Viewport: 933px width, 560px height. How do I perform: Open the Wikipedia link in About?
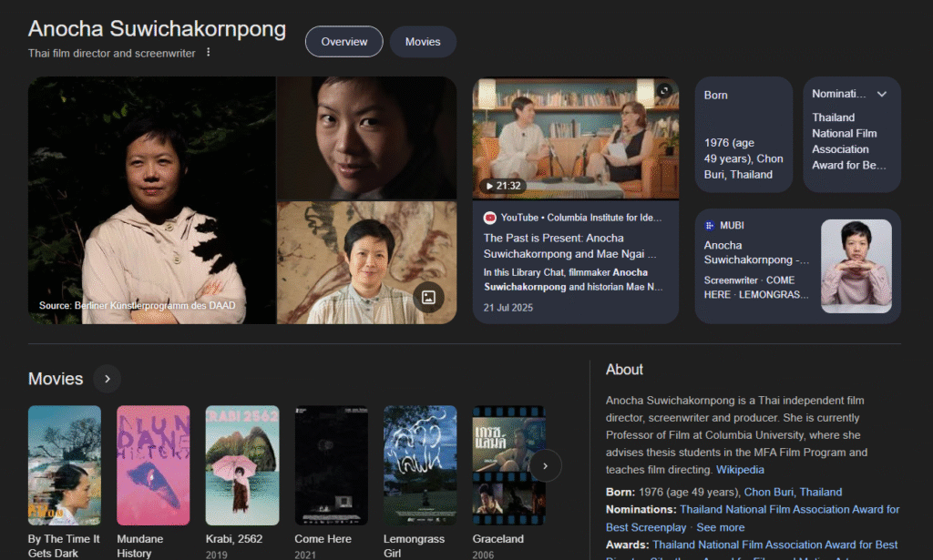pos(740,470)
